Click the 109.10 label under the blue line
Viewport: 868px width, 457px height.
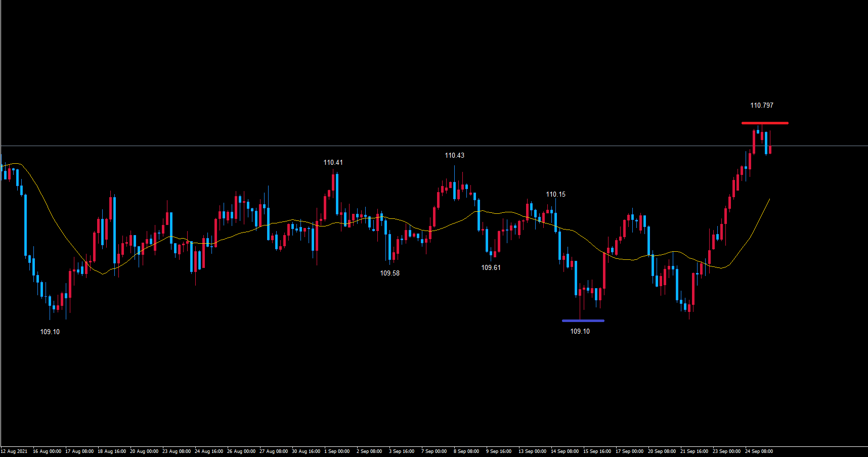point(580,332)
